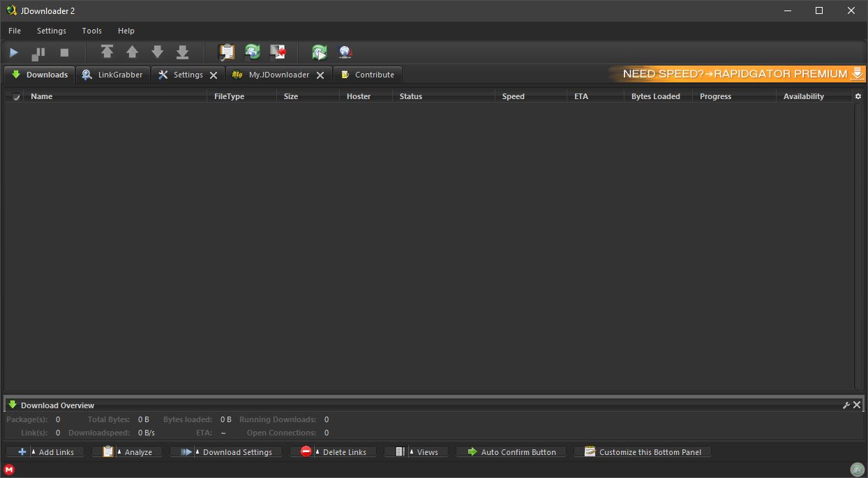This screenshot has height=478, width=868.
Task: Move selection to bottom of list
Action: 182,52
